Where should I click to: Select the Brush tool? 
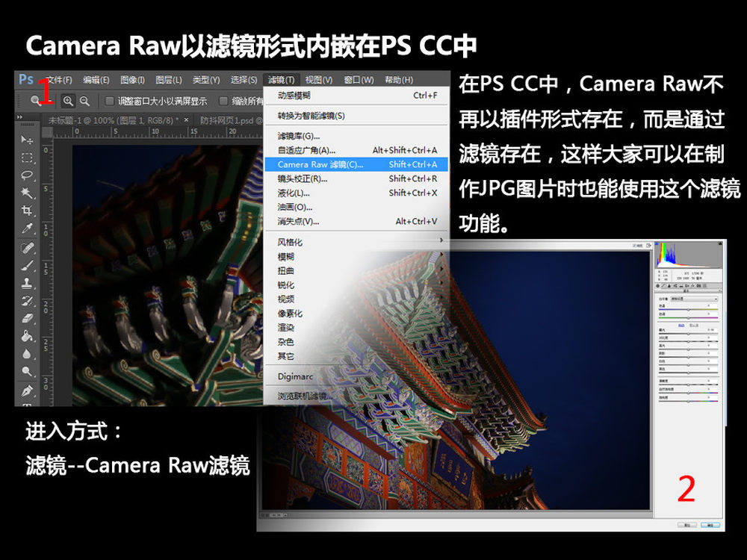27,265
